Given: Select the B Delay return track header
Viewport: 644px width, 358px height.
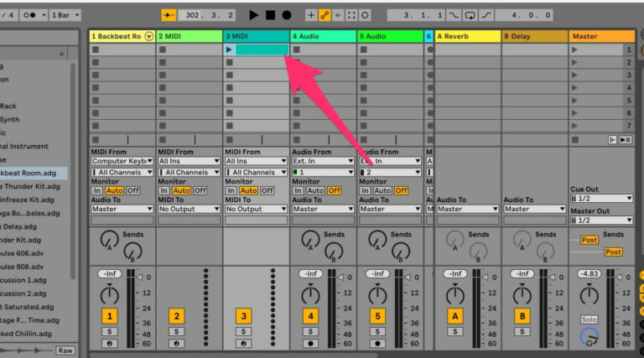Looking at the screenshot, I should pos(535,37).
